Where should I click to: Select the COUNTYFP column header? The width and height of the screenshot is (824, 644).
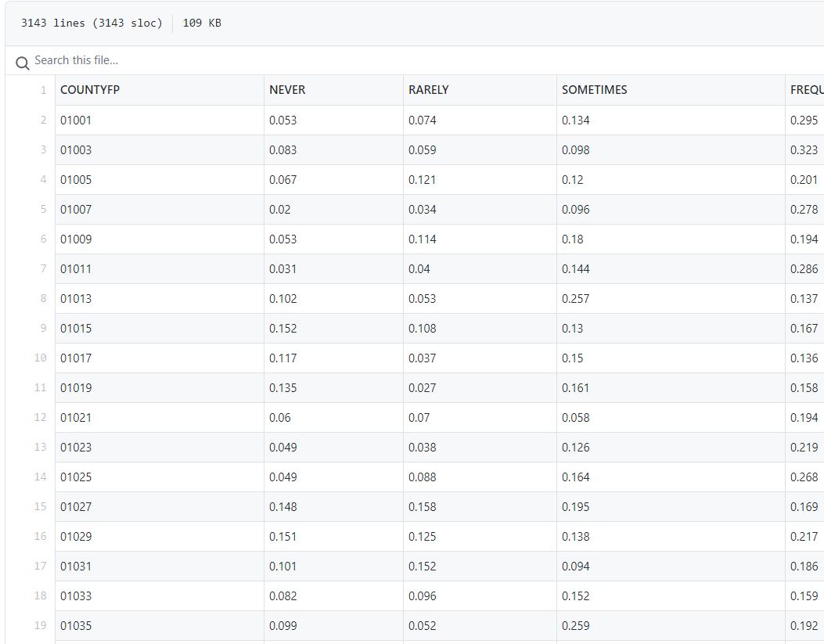(159, 90)
